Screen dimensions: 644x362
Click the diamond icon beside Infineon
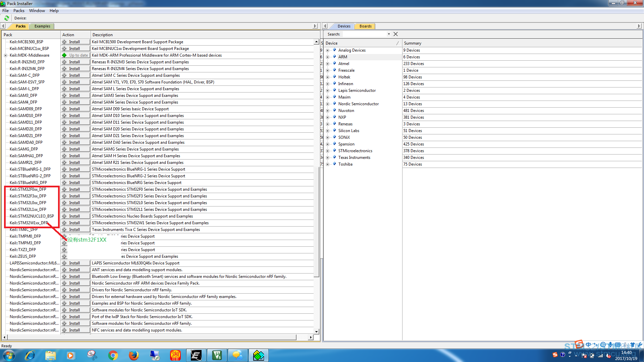coord(334,83)
